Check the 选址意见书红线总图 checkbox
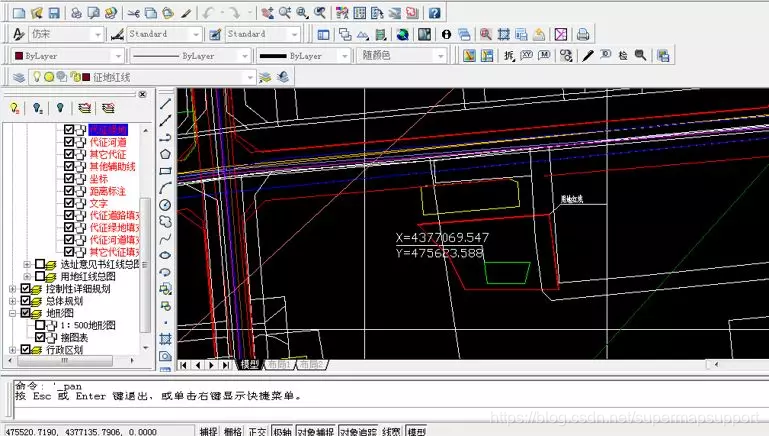This screenshot has width=769, height=436. pos(40,264)
